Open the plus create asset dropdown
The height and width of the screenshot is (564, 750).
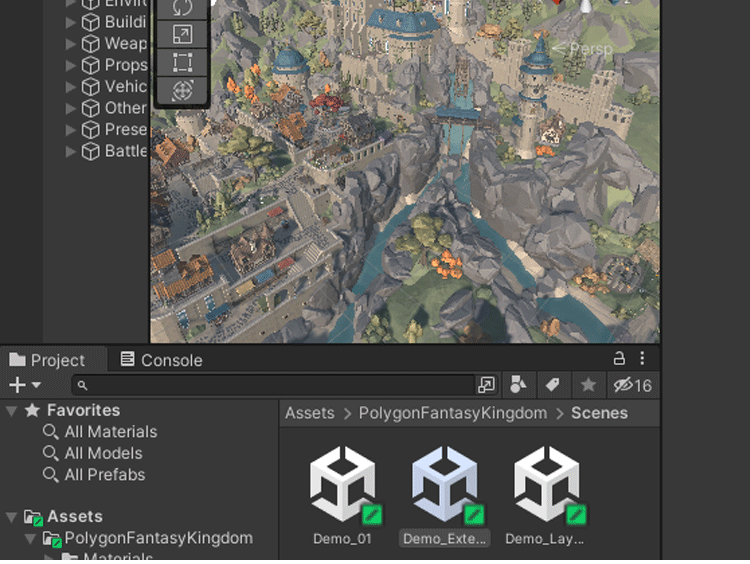pos(24,385)
